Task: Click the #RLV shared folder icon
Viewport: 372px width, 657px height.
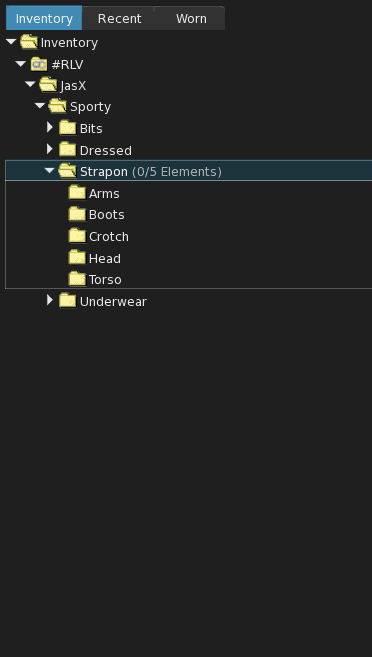Action: pos(39,64)
